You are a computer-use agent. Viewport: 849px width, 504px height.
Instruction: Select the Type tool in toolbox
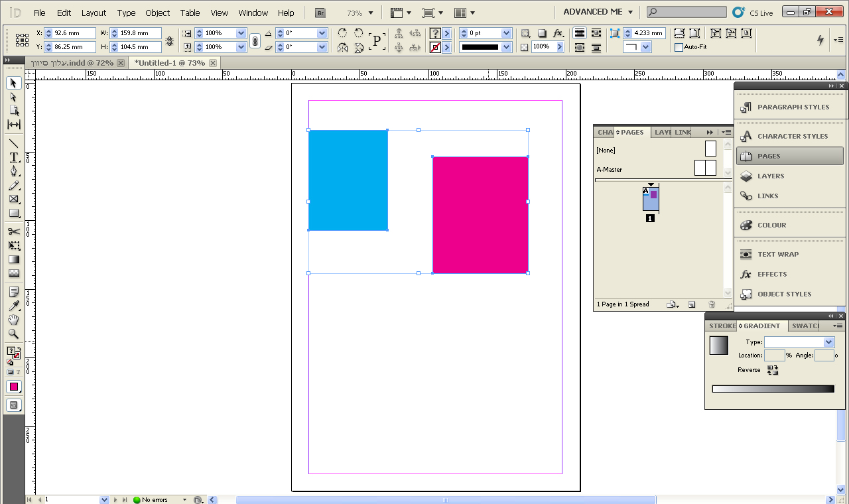click(x=13, y=157)
